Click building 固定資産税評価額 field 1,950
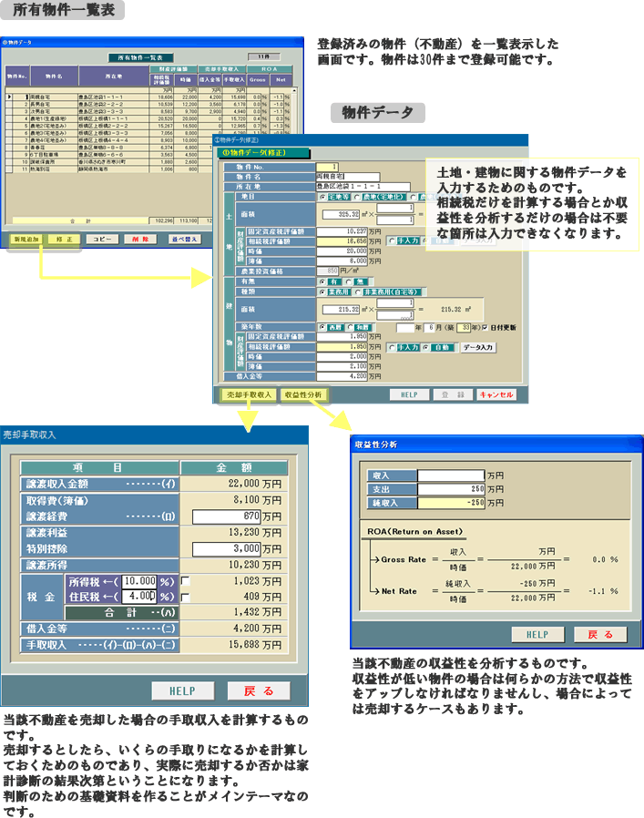Viewport: 644px width, 818px height. 342,336
